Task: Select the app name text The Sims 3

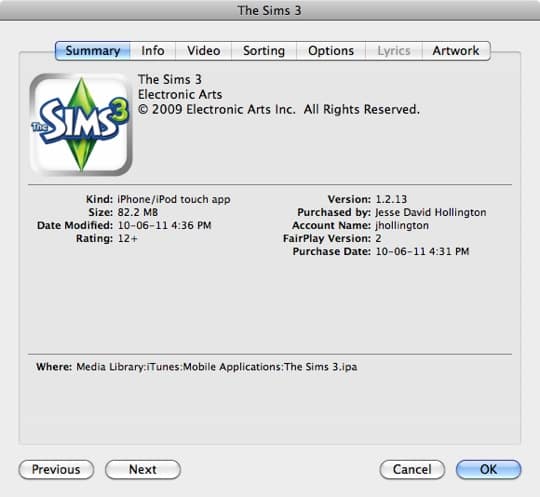Action: (170, 80)
